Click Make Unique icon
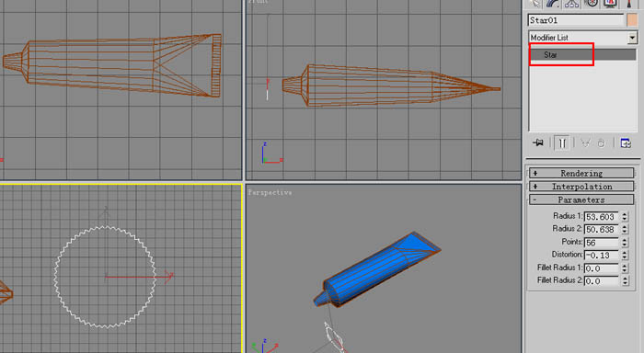644x353 pixels. click(x=585, y=142)
